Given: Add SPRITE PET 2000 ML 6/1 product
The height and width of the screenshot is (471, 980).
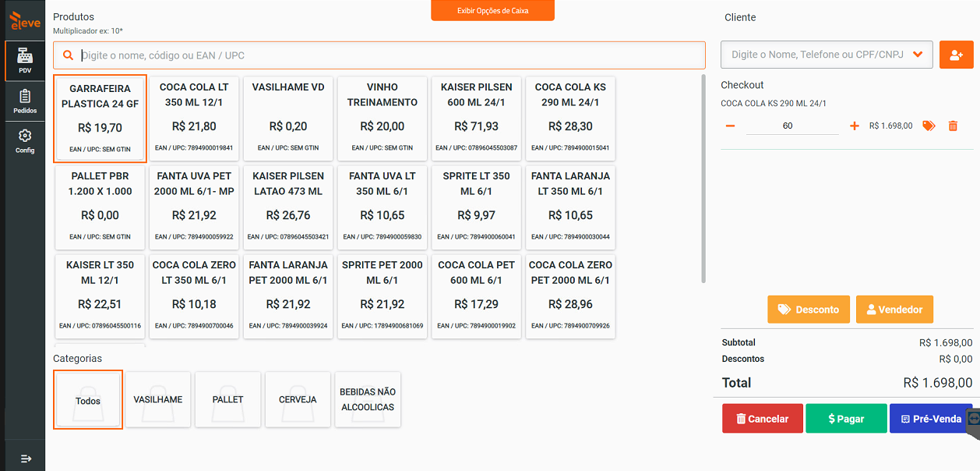Looking at the screenshot, I should pyautogui.click(x=382, y=296).
